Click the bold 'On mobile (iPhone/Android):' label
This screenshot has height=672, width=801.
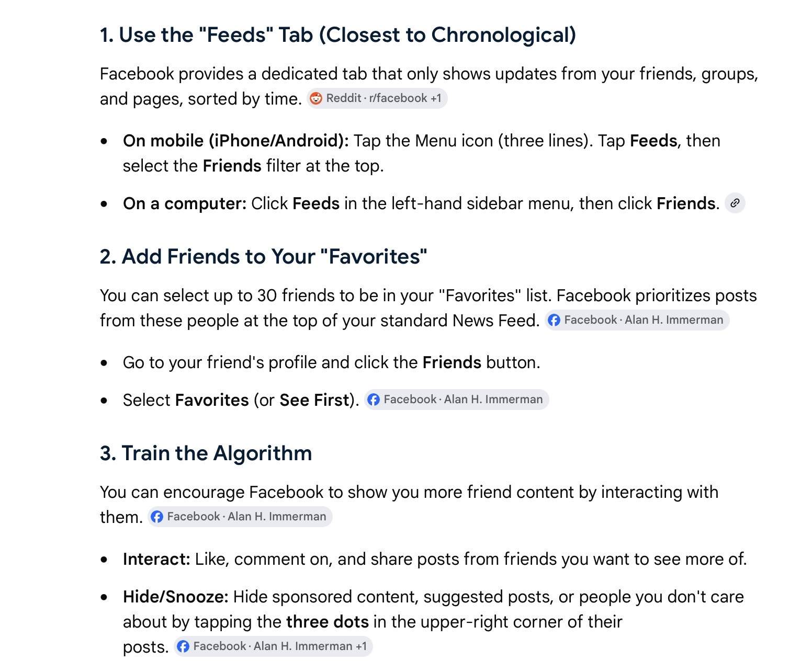click(x=236, y=141)
